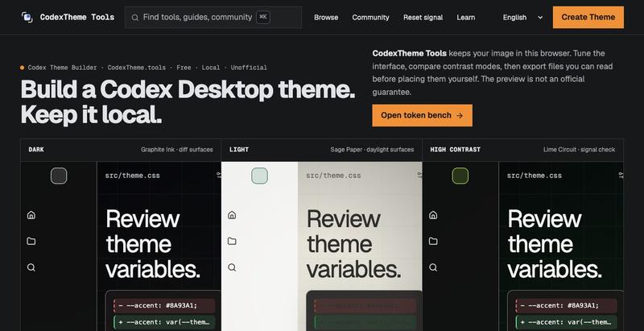
Task: Click the Codex Theme Builder tagline text
Action: pyautogui.click(x=147, y=68)
